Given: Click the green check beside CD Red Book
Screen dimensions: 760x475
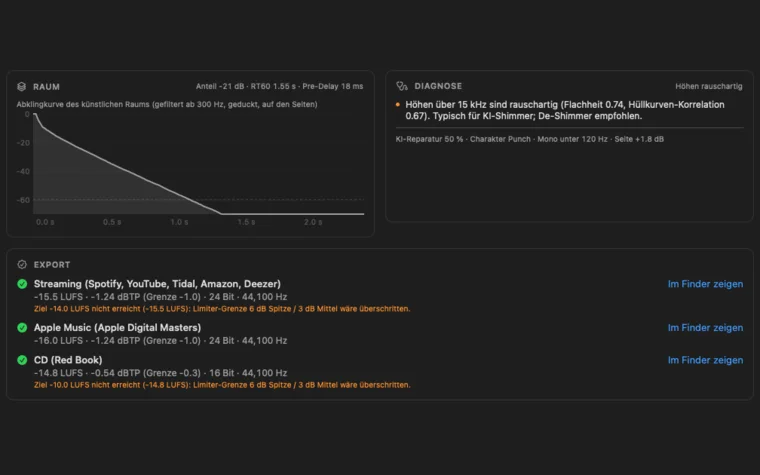Looking at the screenshot, I should (x=22, y=360).
